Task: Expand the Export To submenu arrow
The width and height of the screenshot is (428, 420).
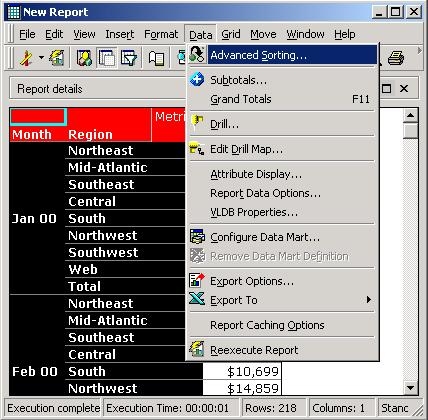Action: (x=368, y=299)
